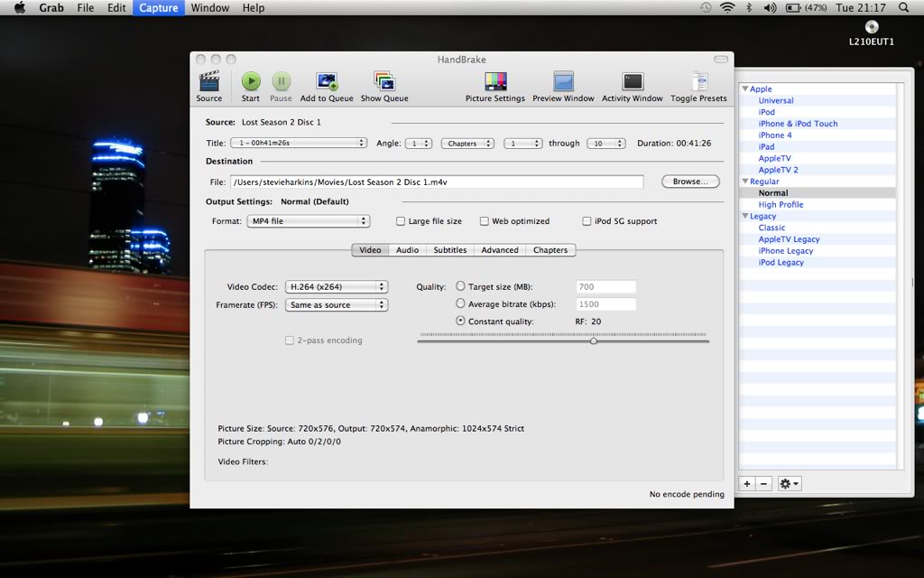Switch to the Subtitles tab
The height and width of the screenshot is (578, 924).
[x=450, y=250]
